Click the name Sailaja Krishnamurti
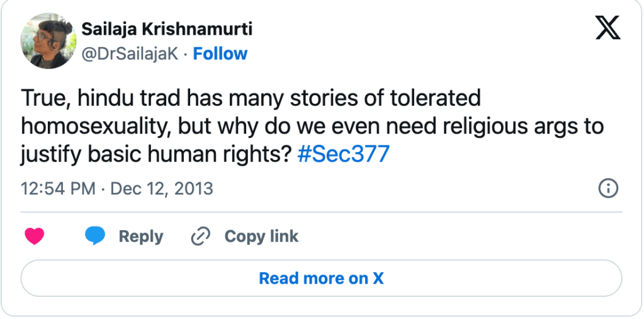Viewport: 644px width, 319px height. [x=167, y=29]
